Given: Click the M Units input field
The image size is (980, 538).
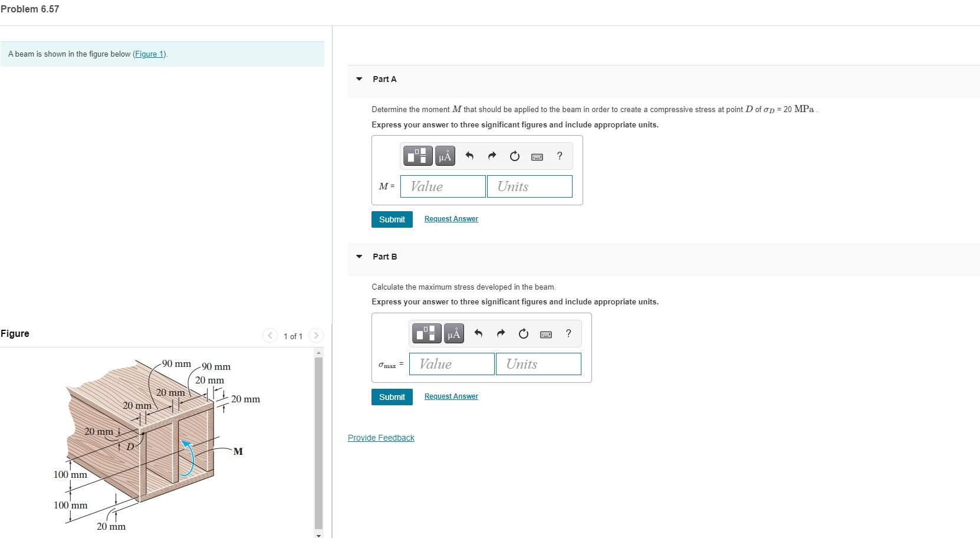Looking at the screenshot, I should pos(530,186).
